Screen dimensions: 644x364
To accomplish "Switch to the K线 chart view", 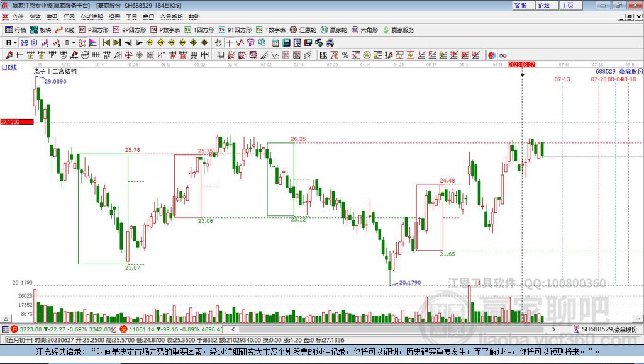I will click(65, 30).
